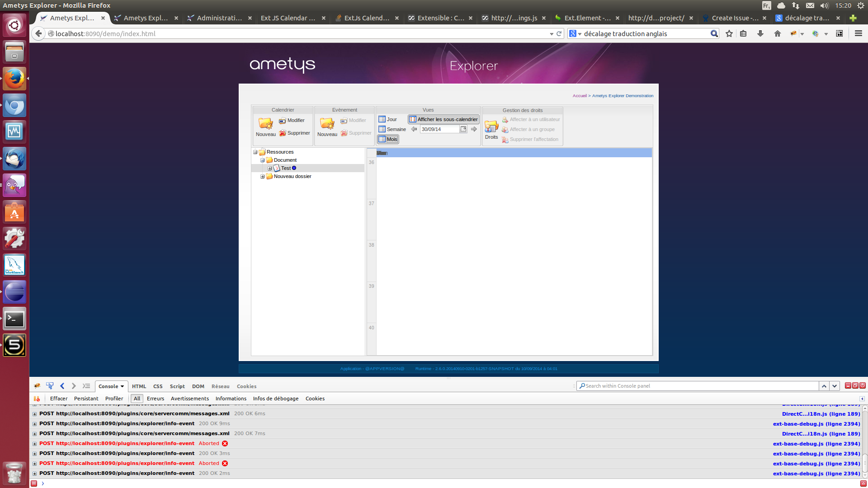The width and height of the screenshot is (868, 488).
Task: Select the Jour view toggle
Action: pyautogui.click(x=388, y=119)
